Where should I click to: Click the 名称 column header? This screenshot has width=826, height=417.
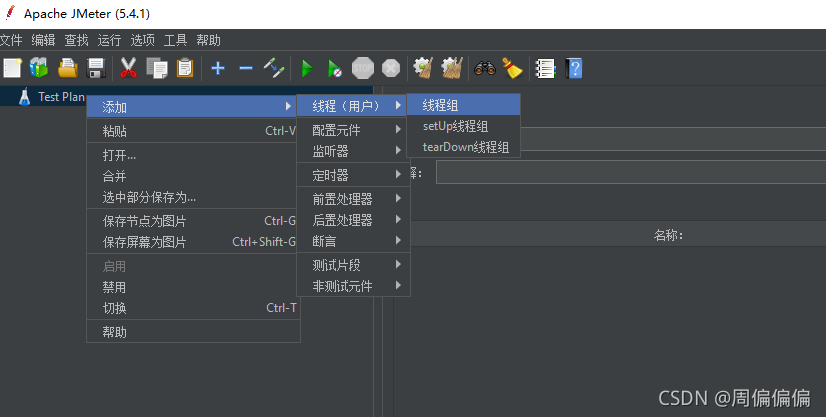(667, 235)
